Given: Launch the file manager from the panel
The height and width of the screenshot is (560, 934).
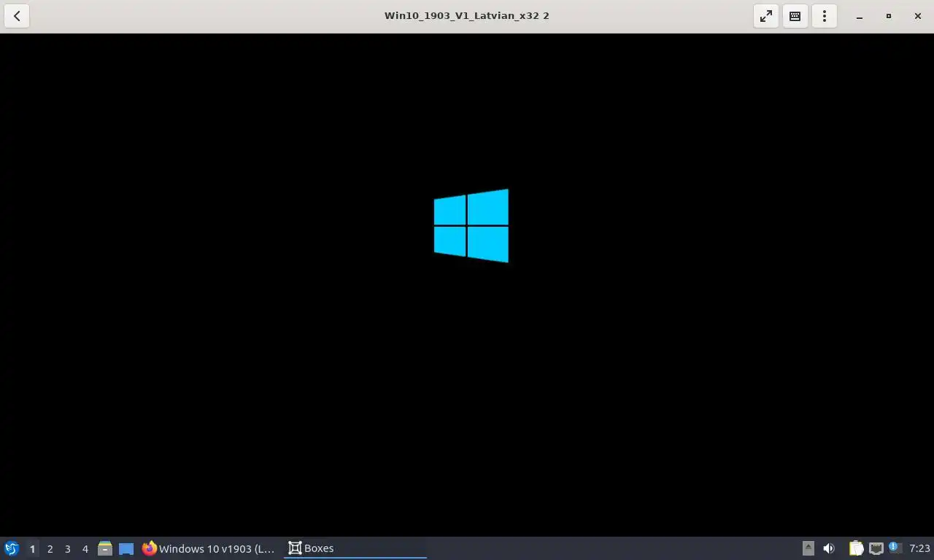Looking at the screenshot, I should click(105, 548).
